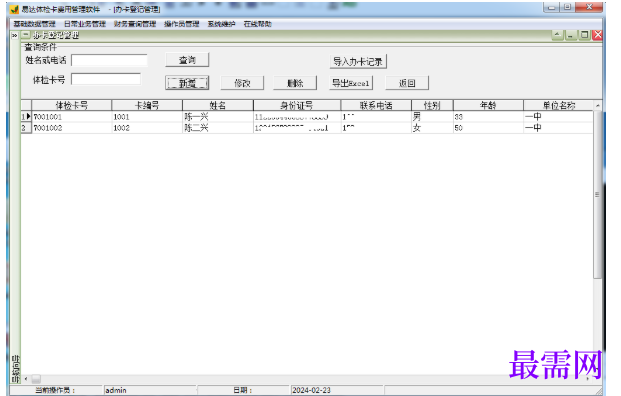Click the admin operator field in status bar
621x396 pixels.
pyautogui.click(x=150, y=390)
